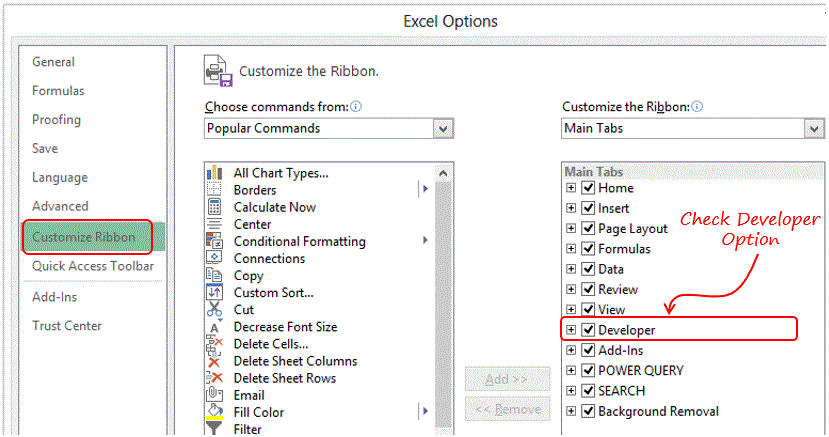Click the Email paperclip icon

[214, 394]
